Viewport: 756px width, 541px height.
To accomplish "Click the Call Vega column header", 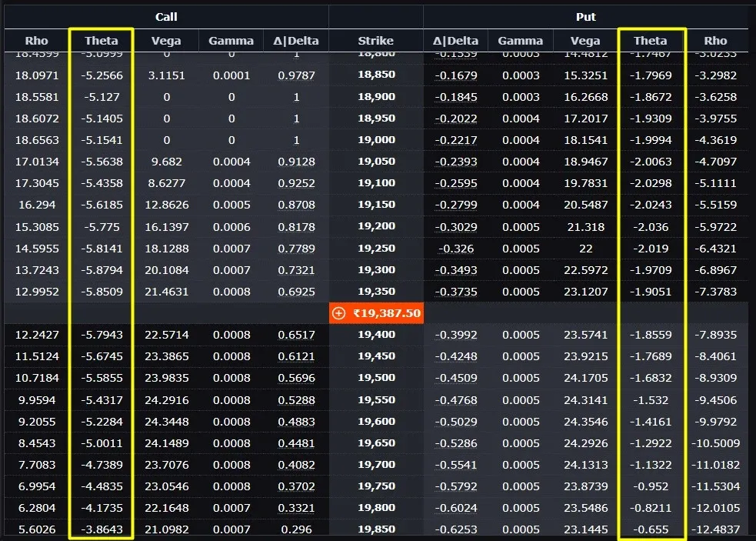I will 166,41.
